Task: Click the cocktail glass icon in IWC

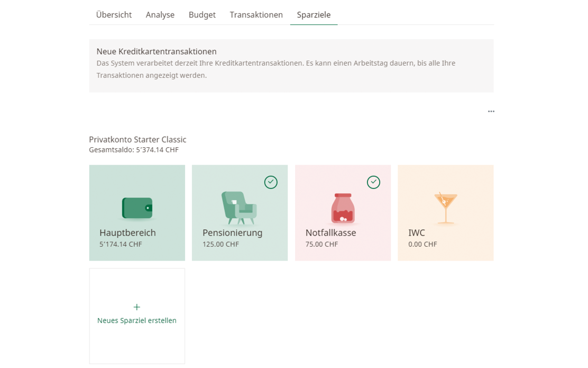Action: (x=446, y=208)
